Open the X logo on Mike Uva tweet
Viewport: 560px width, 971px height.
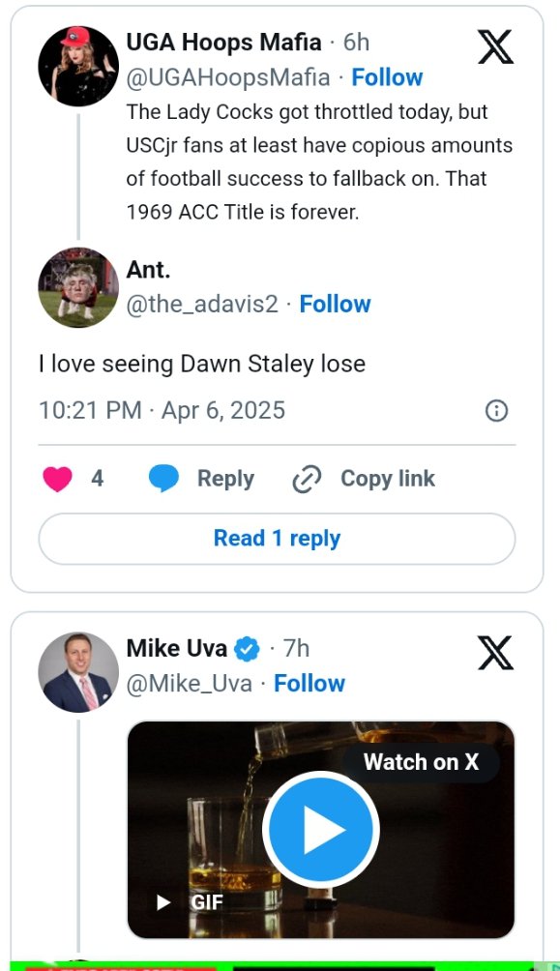495,653
